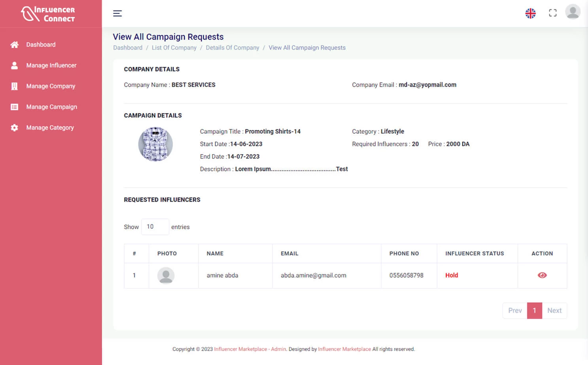Open Manage Category via the gear icon

pyautogui.click(x=15, y=127)
